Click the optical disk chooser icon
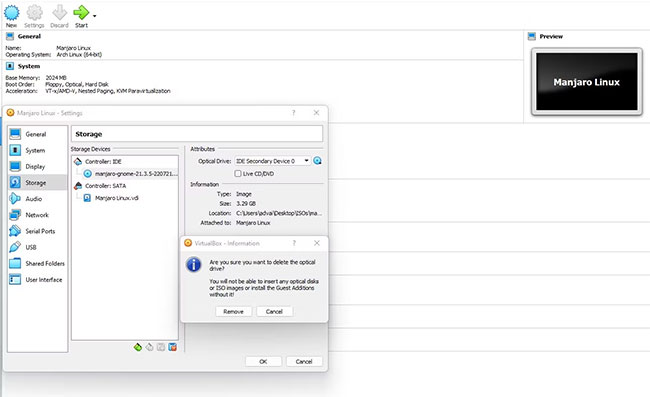Viewport: 650px width, 397px height. 318,161
